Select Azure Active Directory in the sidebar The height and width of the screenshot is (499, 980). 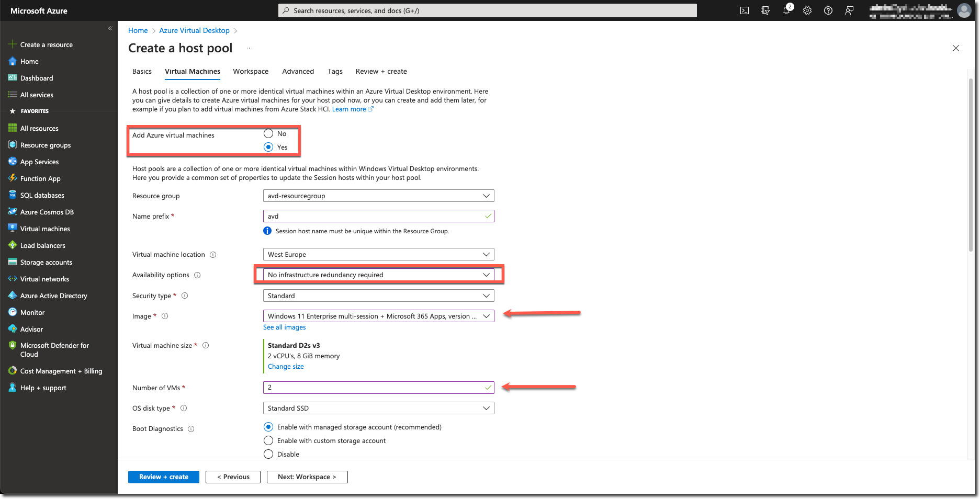pyautogui.click(x=53, y=296)
